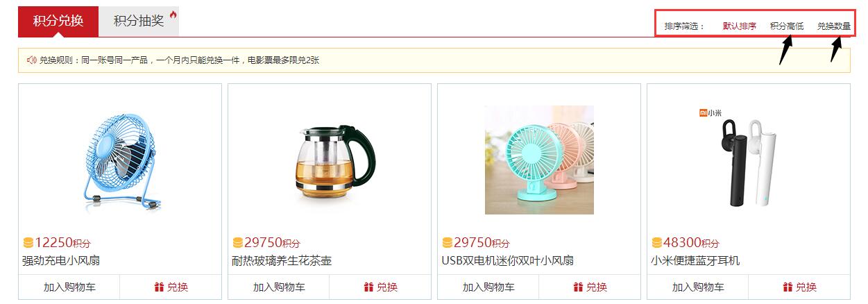Click gift icon under 小米便捷蓝牙耳机

point(788,287)
